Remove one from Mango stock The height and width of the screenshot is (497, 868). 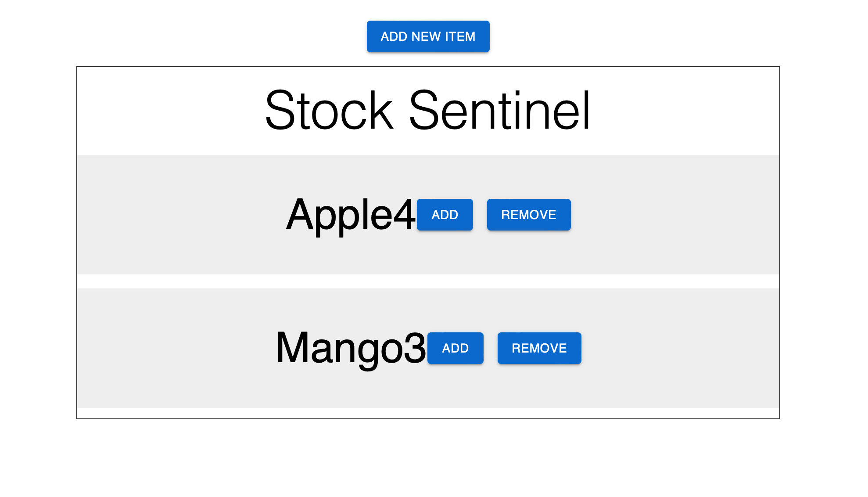point(539,348)
